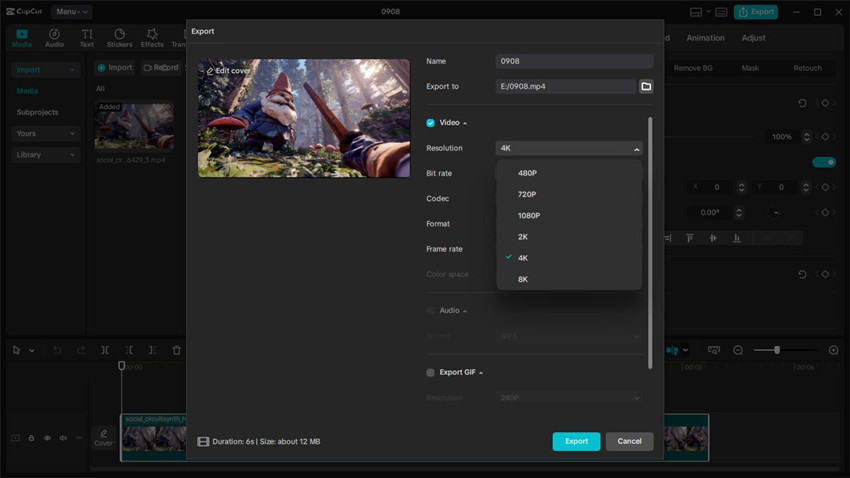Click the align bottom icon in the properties panel
This screenshot has width=850, height=478.
pyautogui.click(x=737, y=238)
